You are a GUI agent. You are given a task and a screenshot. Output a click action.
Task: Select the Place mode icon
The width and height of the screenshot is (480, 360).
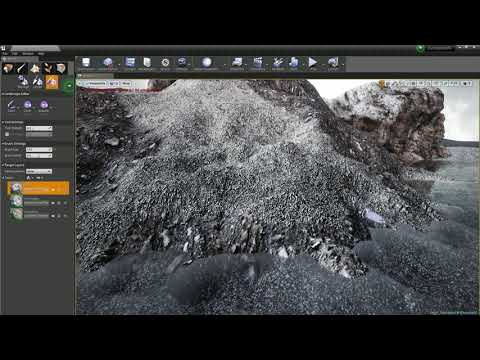[8, 68]
